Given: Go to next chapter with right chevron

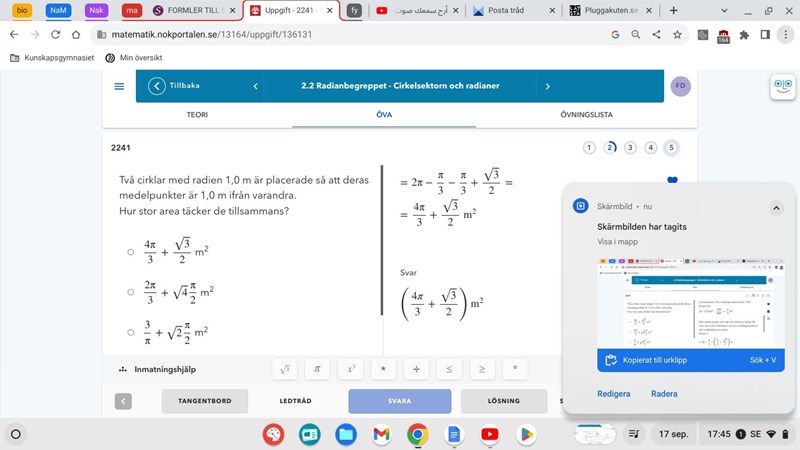Looking at the screenshot, I should (x=547, y=86).
